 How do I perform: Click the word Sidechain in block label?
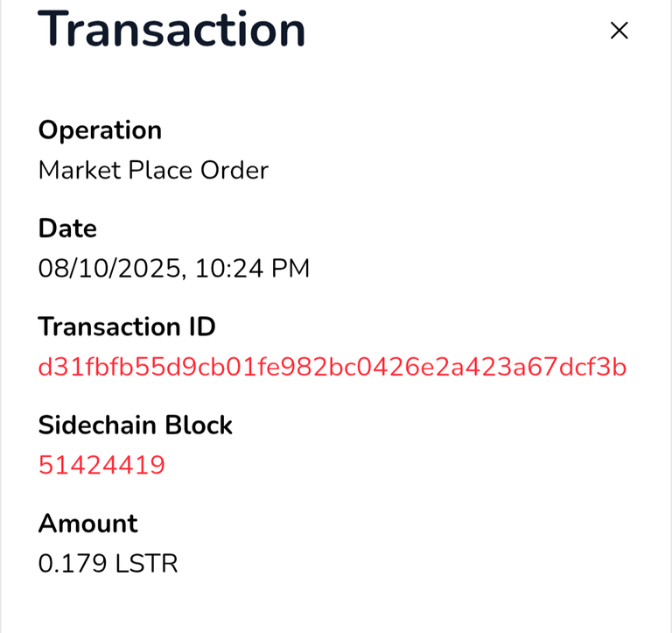[x=97, y=426]
